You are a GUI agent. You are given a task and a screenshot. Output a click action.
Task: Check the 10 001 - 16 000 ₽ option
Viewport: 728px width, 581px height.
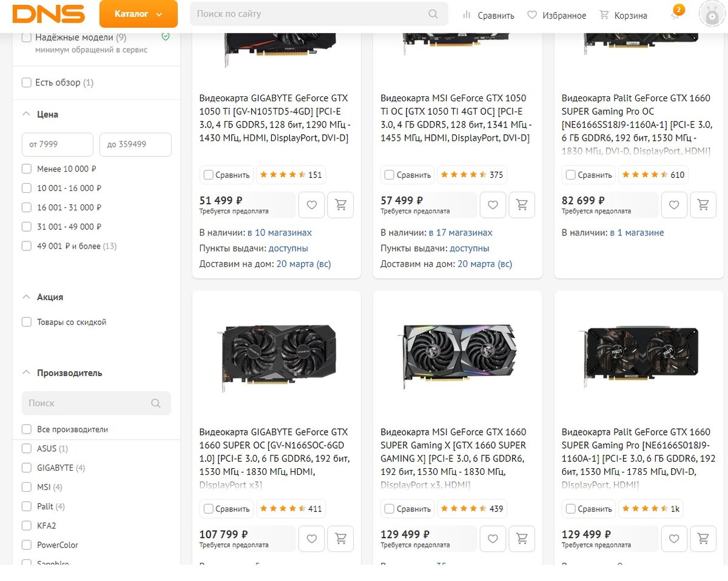coord(27,188)
